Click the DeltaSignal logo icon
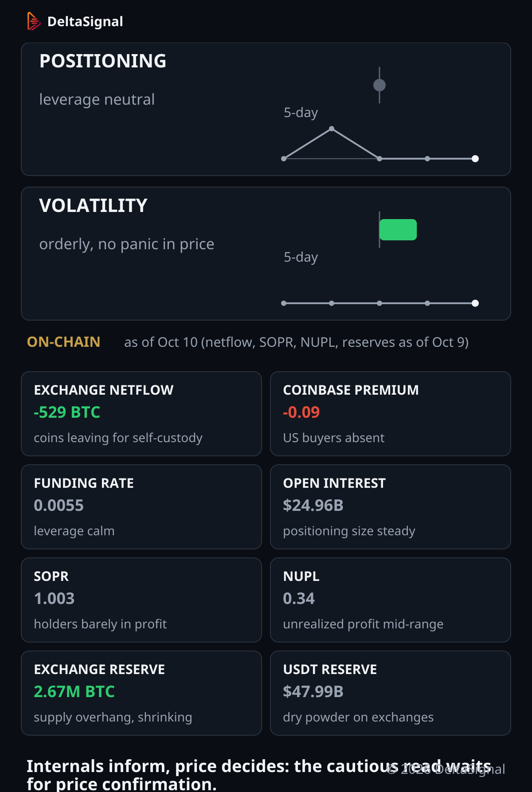The image size is (532, 792). click(34, 21)
